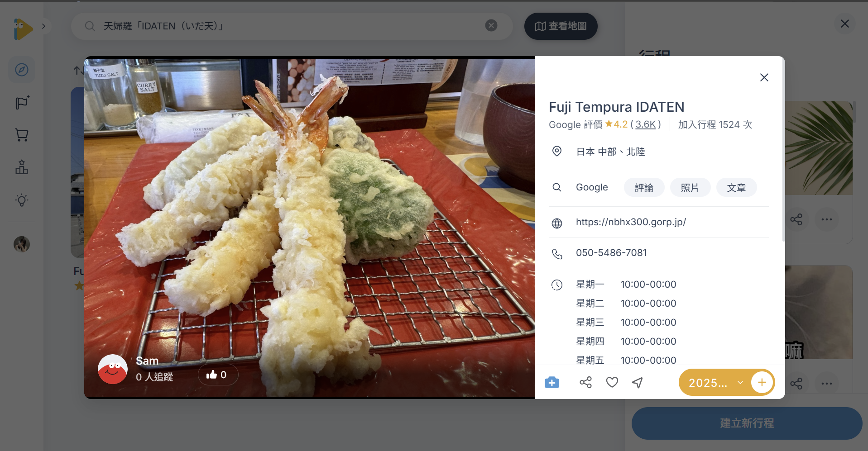Click the 加入行程 1524 次 text
Screen dimensions: 868x451
(715, 124)
